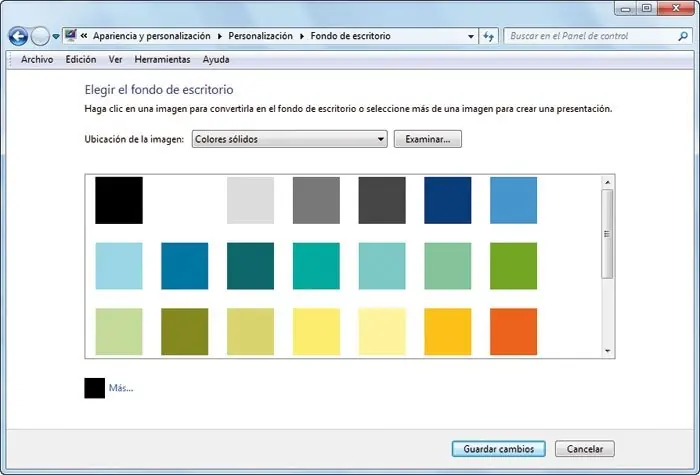This screenshot has width=700, height=475.
Task: Select the medium gray color swatch
Action: 316,200
